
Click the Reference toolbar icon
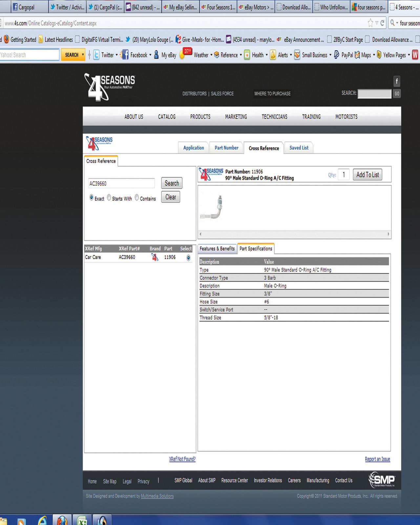(217, 55)
